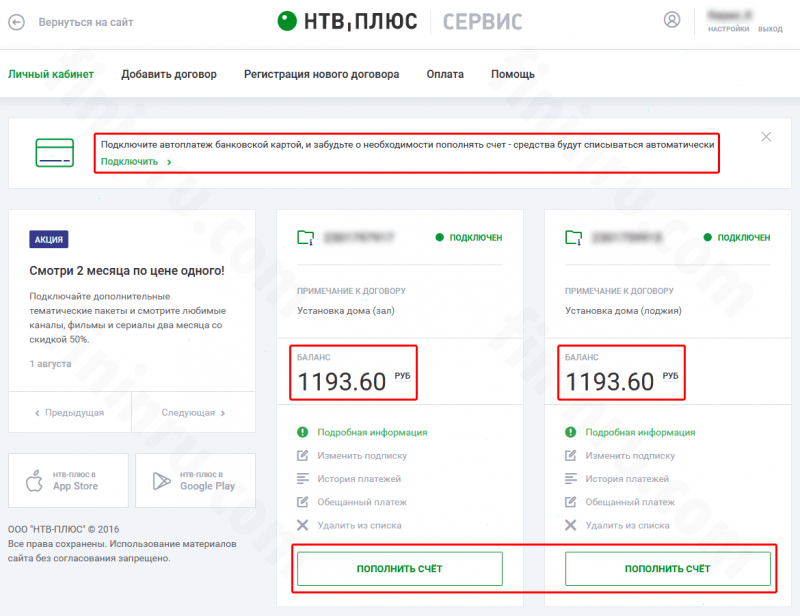Click the Google Play triangle icon

tap(162, 481)
